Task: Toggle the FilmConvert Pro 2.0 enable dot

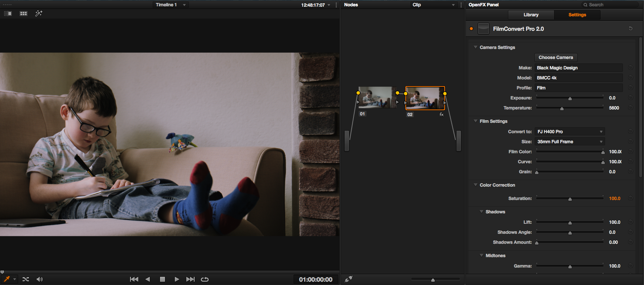Action: pyautogui.click(x=471, y=29)
